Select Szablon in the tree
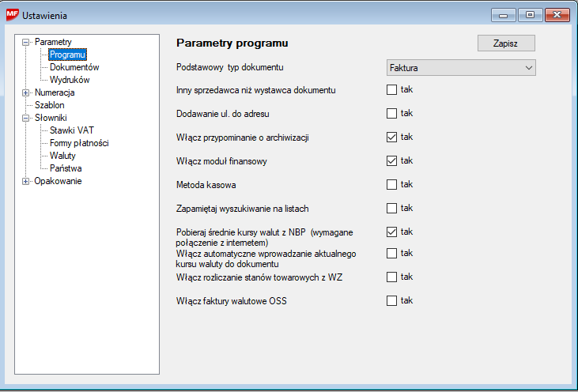Screen dimensions: 578x392 click(x=49, y=105)
